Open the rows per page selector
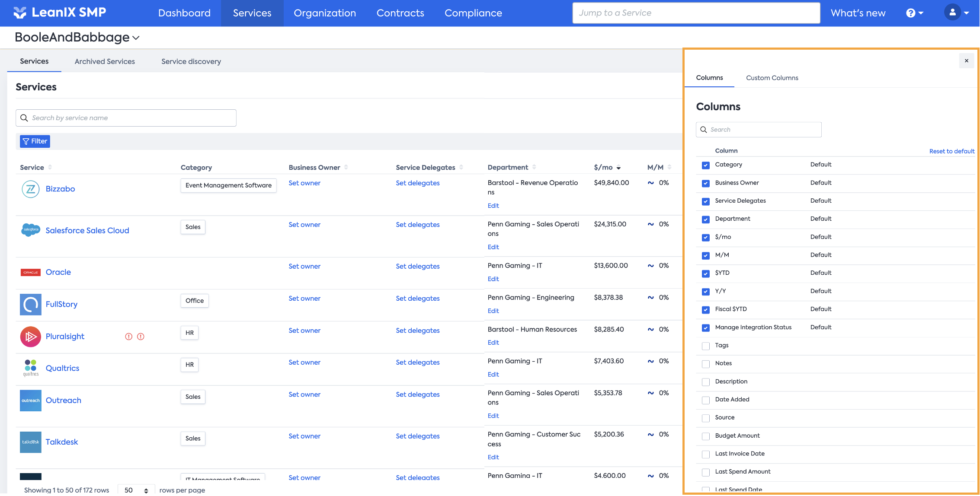Viewport: 980px width, 496px height. [x=136, y=490]
